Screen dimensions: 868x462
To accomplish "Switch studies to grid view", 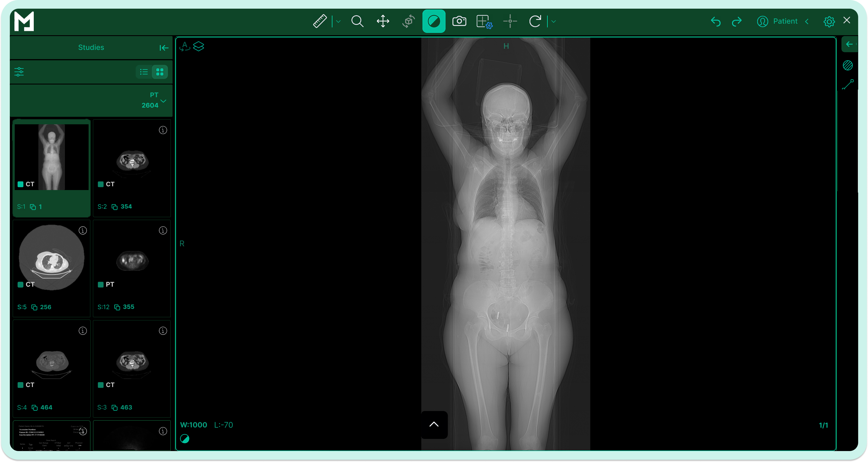I will tap(160, 72).
